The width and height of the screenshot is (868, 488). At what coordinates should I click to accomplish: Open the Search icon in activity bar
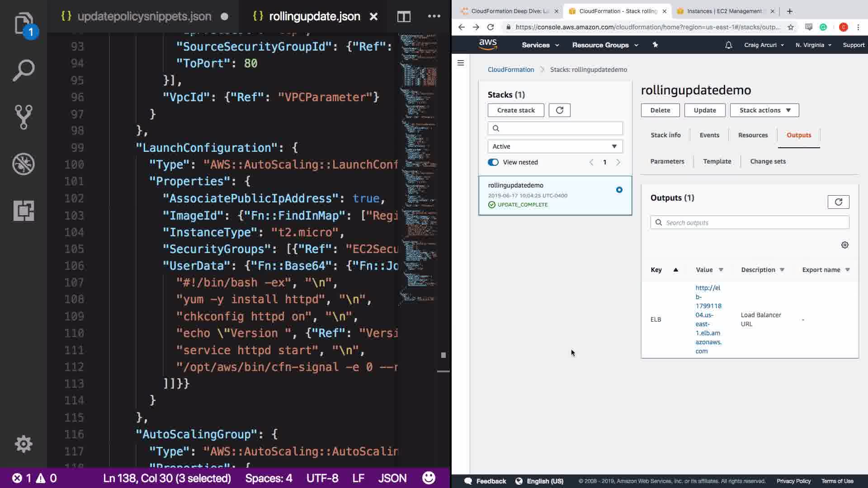click(24, 70)
